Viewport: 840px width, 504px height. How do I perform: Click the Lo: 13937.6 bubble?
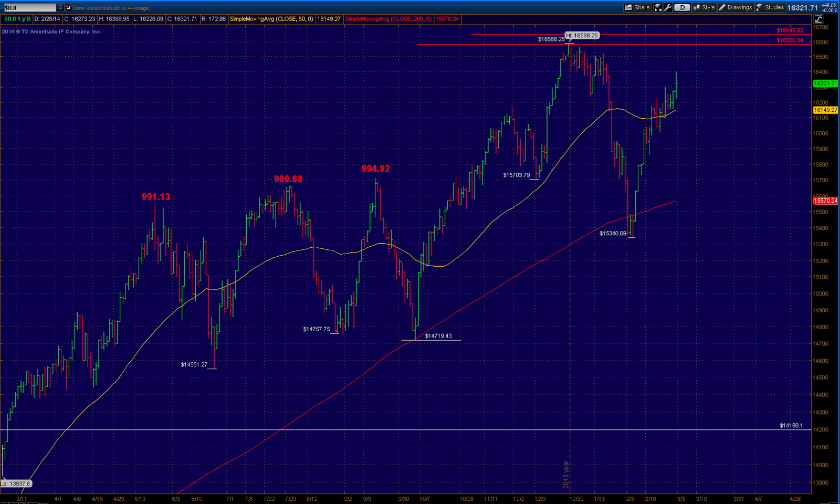(x=16, y=484)
